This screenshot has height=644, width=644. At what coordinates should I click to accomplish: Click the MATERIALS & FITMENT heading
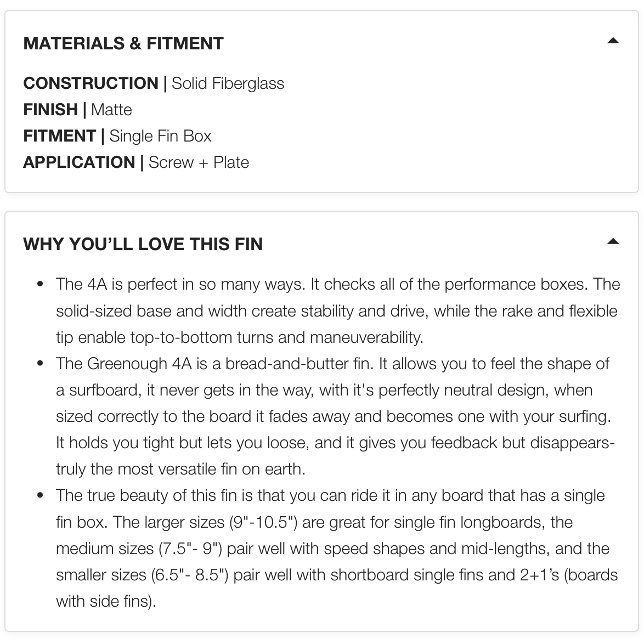click(x=123, y=43)
